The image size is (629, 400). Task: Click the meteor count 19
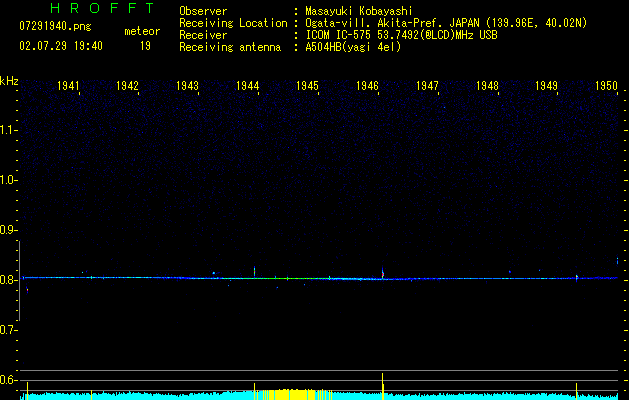coord(145,46)
